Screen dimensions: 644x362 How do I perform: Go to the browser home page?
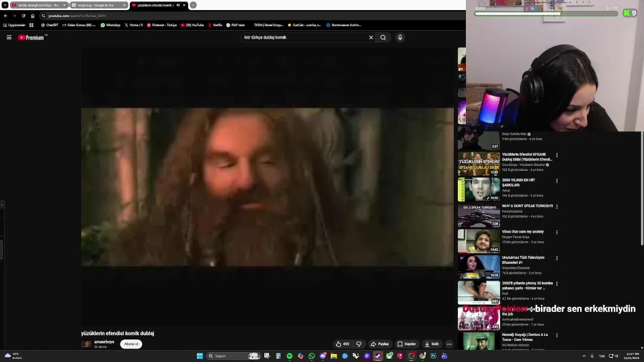click(x=33, y=16)
